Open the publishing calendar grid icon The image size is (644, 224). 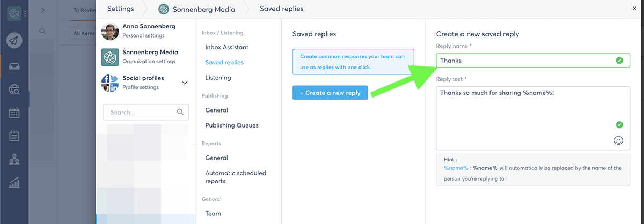click(x=14, y=113)
